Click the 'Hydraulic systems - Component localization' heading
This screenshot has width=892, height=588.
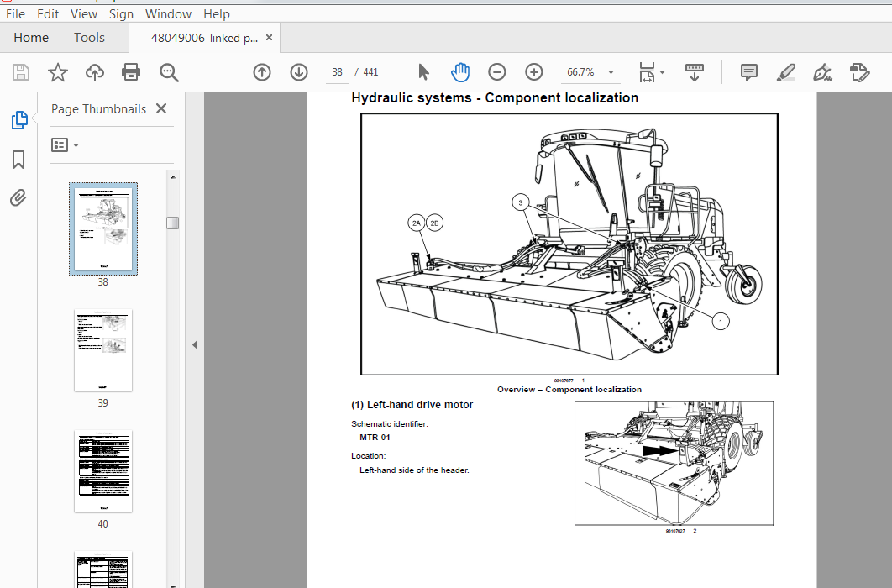point(495,97)
